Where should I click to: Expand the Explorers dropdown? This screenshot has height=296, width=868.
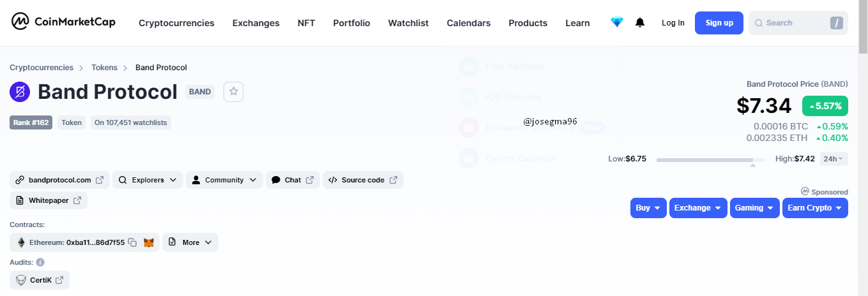click(x=148, y=180)
